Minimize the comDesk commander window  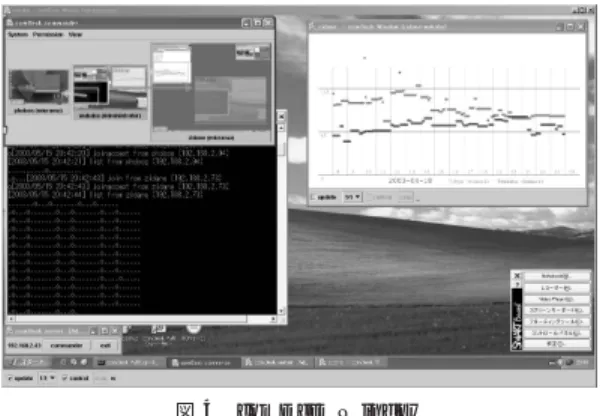246,23
